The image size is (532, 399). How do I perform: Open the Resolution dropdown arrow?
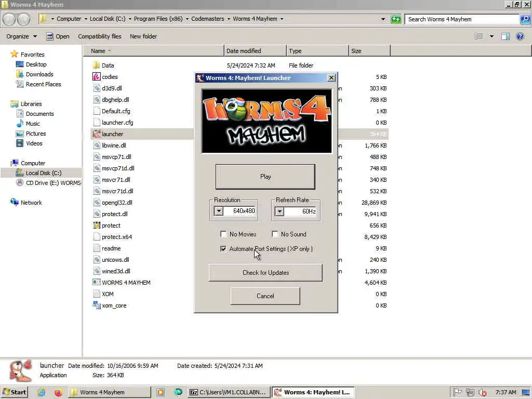click(219, 211)
